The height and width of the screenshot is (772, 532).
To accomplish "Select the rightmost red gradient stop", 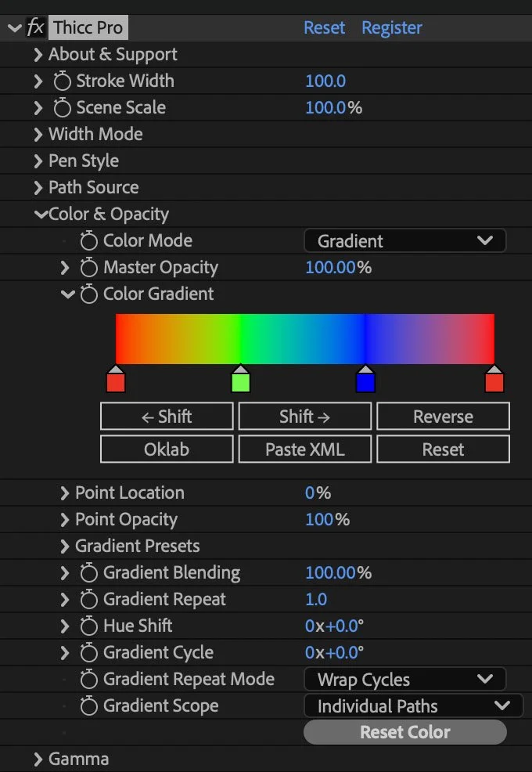I will pos(494,379).
